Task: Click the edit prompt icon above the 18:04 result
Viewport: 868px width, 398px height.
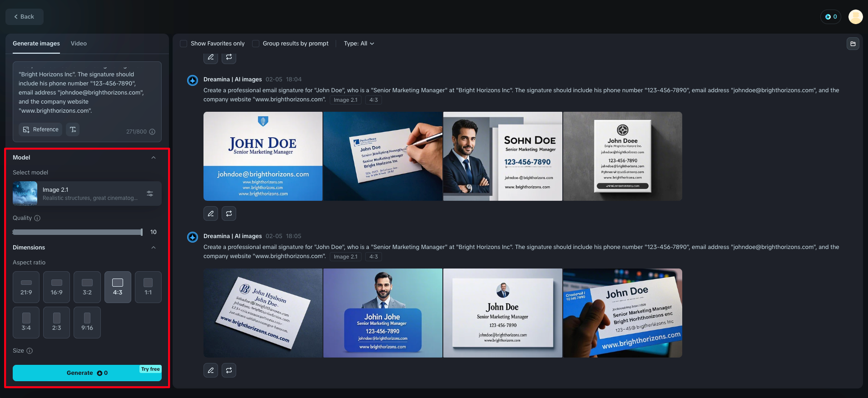Action: click(x=211, y=57)
